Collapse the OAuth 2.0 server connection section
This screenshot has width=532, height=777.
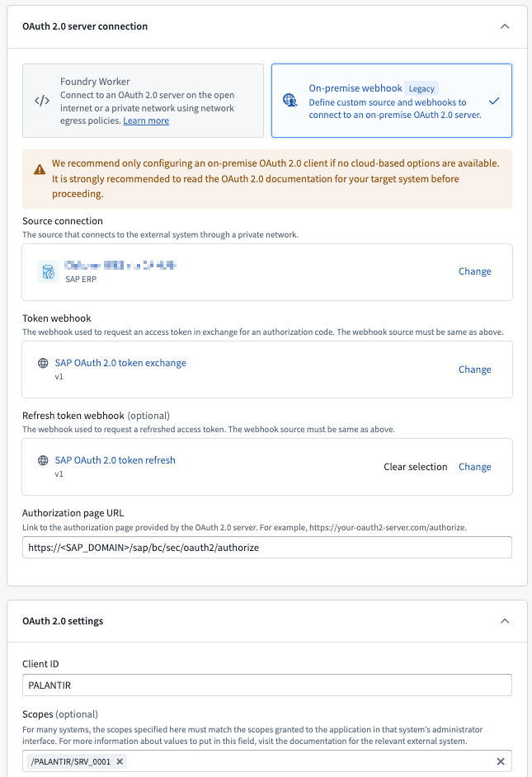[x=505, y=26]
